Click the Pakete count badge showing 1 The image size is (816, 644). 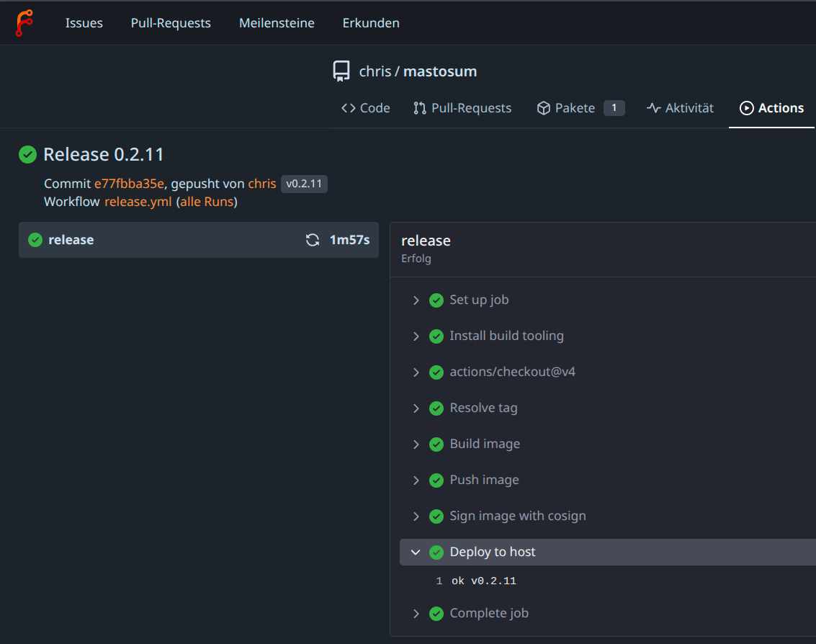pyautogui.click(x=614, y=108)
